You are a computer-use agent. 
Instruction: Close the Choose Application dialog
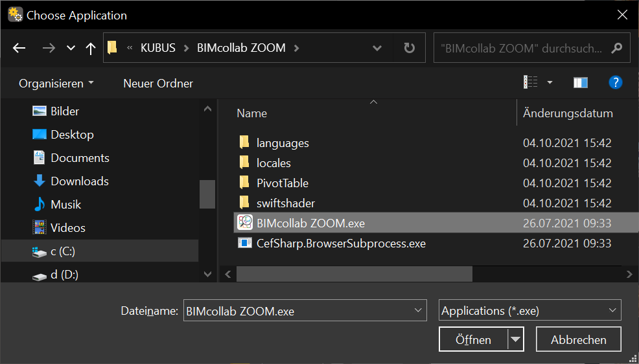tap(622, 15)
